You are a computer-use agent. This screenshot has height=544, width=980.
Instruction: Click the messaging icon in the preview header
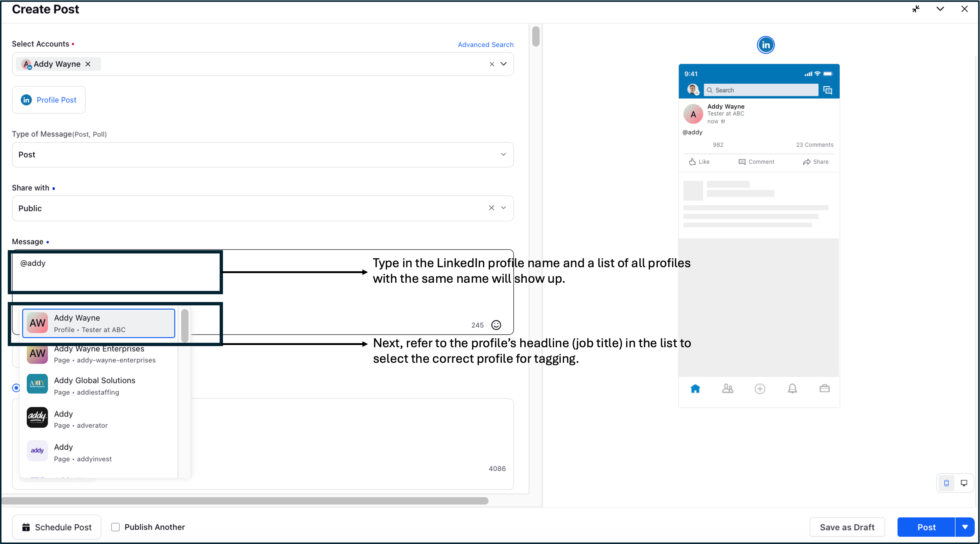pos(827,90)
